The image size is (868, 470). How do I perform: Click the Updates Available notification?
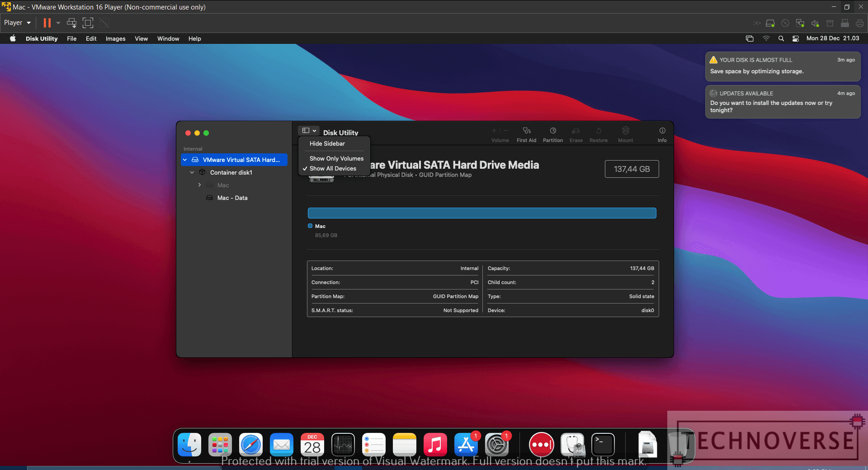tap(783, 102)
